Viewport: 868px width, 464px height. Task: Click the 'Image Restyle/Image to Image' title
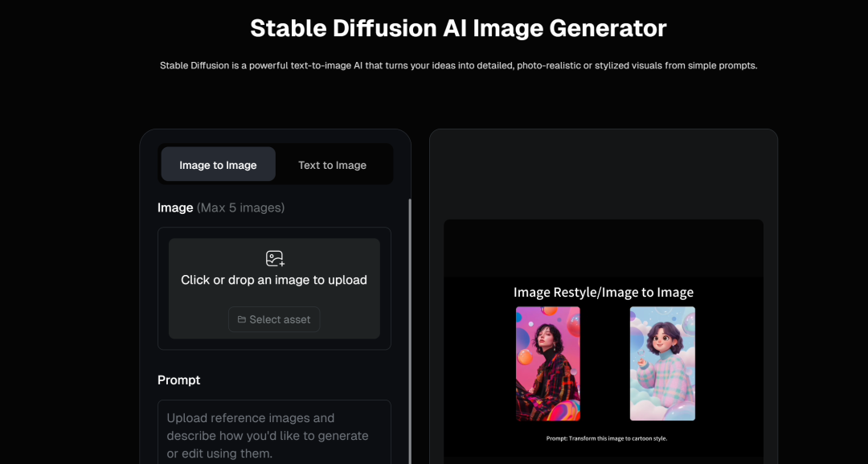[604, 293]
